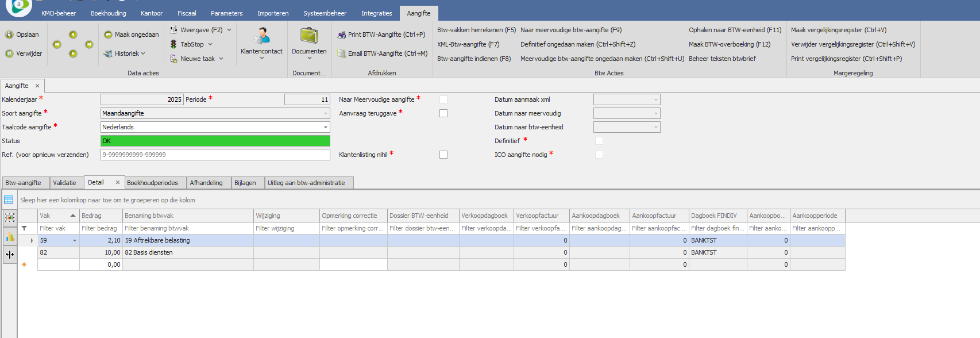Click the Opslaan save icon

point(9,34)
